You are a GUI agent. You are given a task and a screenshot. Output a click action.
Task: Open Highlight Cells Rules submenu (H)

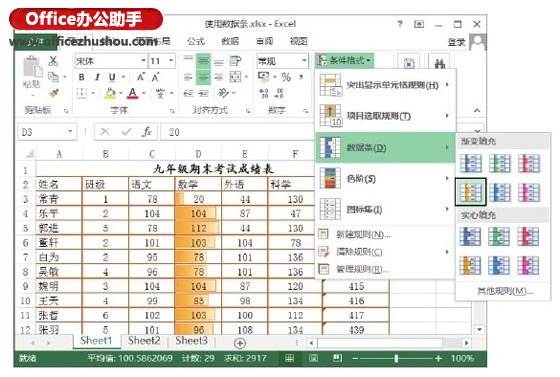pos(385,85)
